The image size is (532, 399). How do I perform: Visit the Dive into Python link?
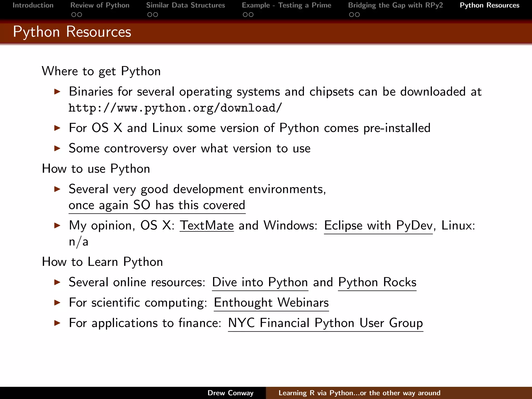click(x=260, y=282)
